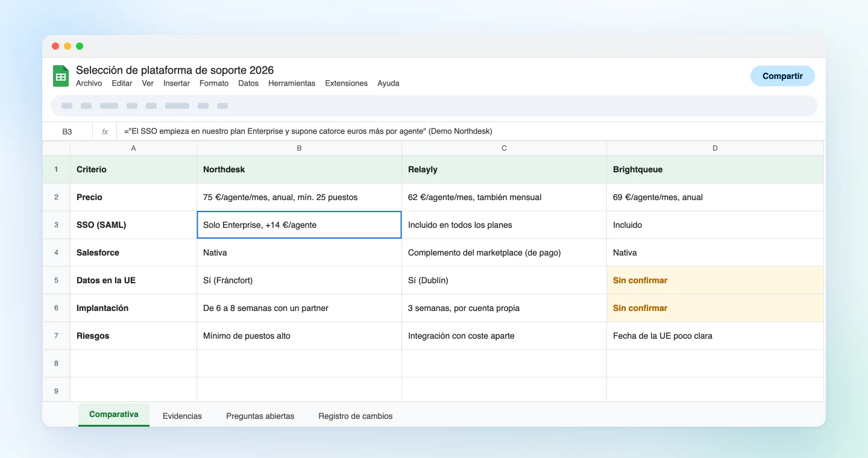Select column C header

505,148
